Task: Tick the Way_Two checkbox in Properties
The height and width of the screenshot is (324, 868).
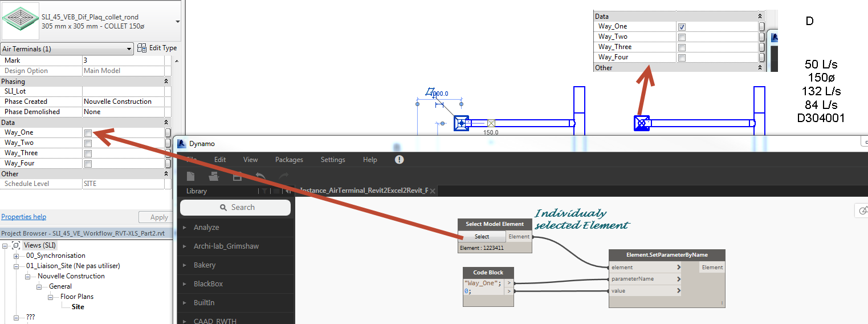Action: tap(88, 143)
